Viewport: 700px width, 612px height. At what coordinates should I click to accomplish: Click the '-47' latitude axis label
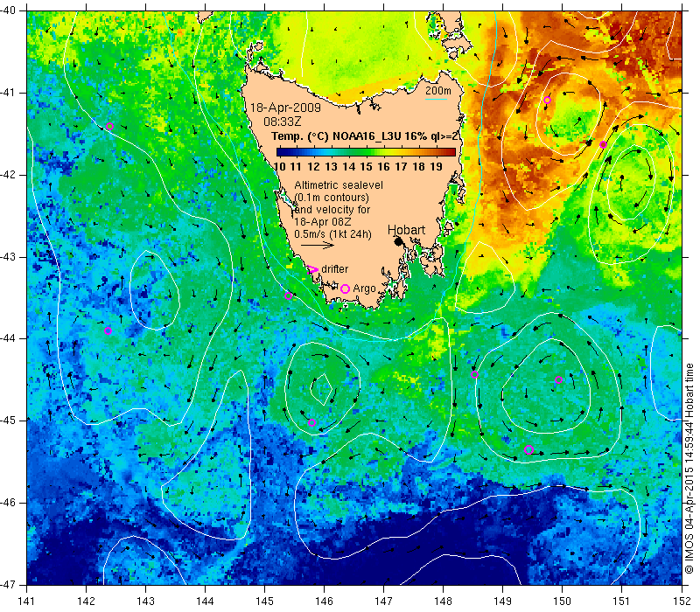(8, 584)
